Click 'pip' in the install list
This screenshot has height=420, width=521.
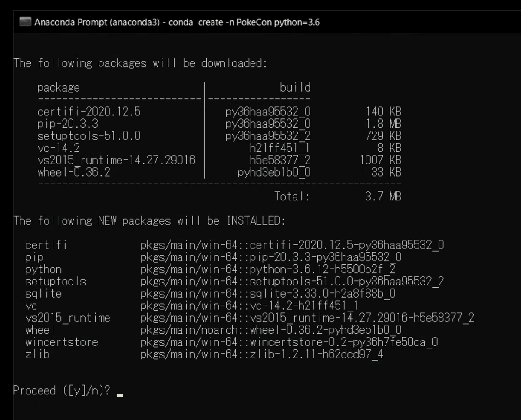tap(34, 257)
